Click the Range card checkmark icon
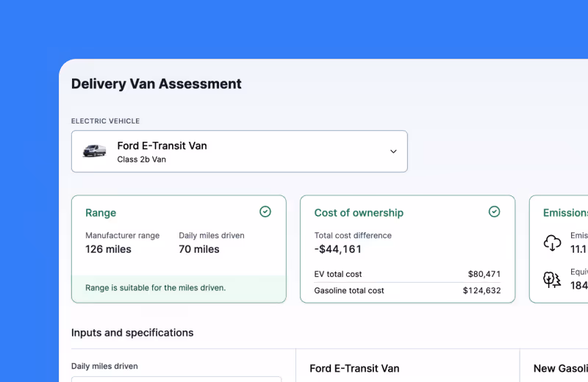Image resolution: width=588 pixels, height=382 pixels. [x=265, y=212]
